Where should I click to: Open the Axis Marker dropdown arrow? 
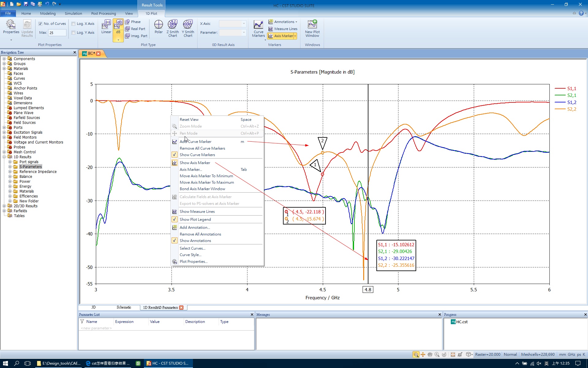pos(295,36)
